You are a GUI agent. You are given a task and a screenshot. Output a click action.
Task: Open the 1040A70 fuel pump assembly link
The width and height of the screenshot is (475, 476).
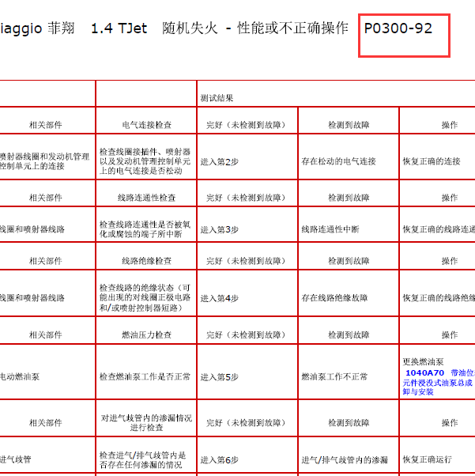click(439, 382)
